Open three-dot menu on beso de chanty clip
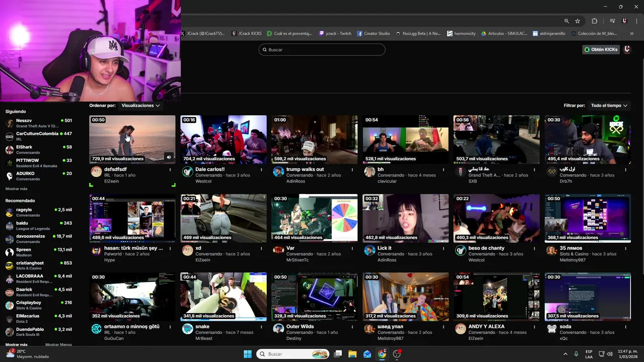Viewport: 644px width, 362px height. coord(534,248)
